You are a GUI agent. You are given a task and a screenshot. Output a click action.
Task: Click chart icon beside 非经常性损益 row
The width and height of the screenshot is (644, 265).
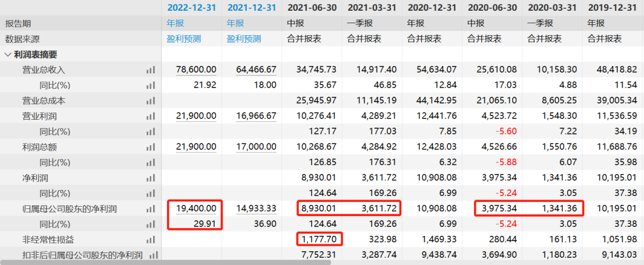click(x=150, y=240)
